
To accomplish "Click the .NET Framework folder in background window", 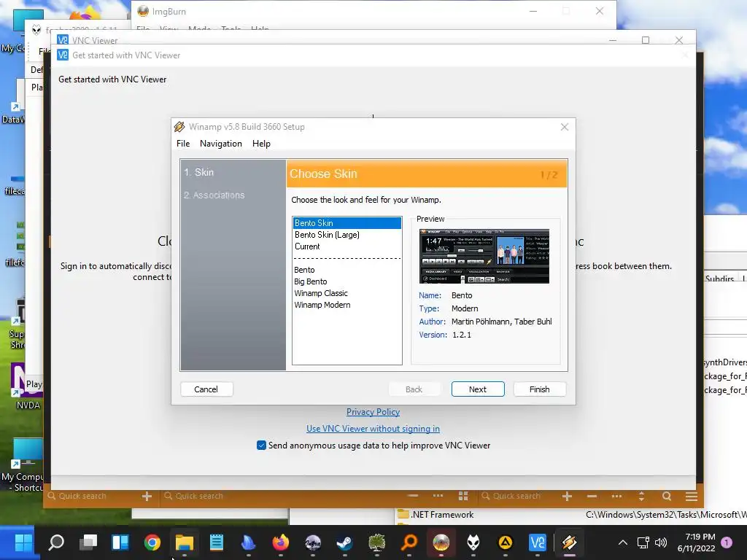I will pos(436,514).
